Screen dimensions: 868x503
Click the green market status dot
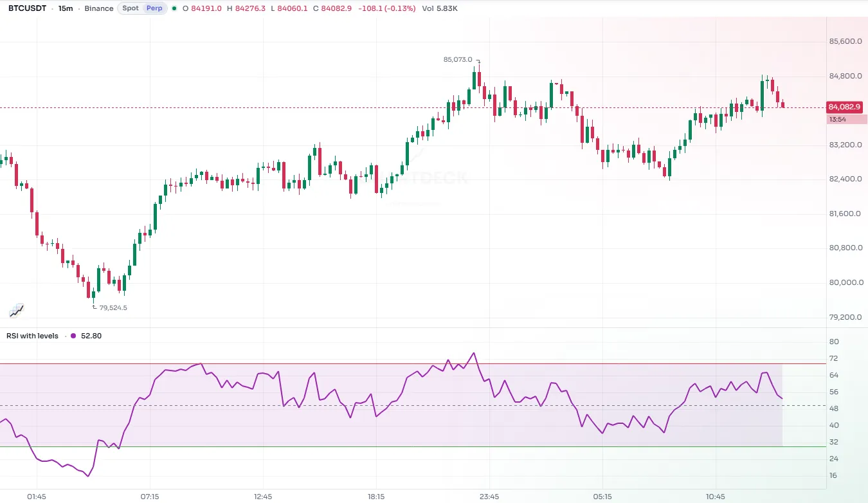coord(174,8)
